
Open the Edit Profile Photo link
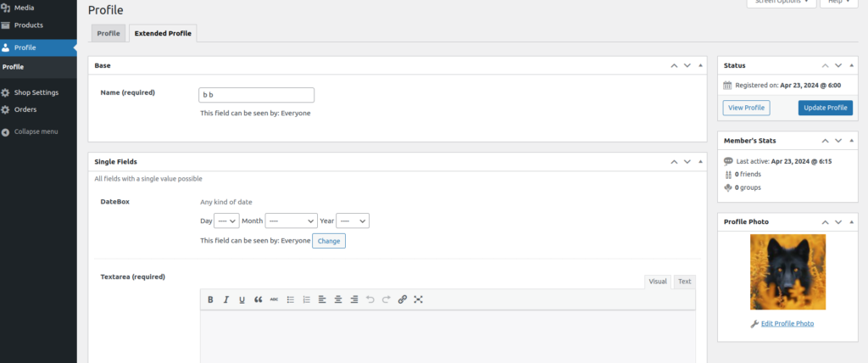(x=787, y=324)
